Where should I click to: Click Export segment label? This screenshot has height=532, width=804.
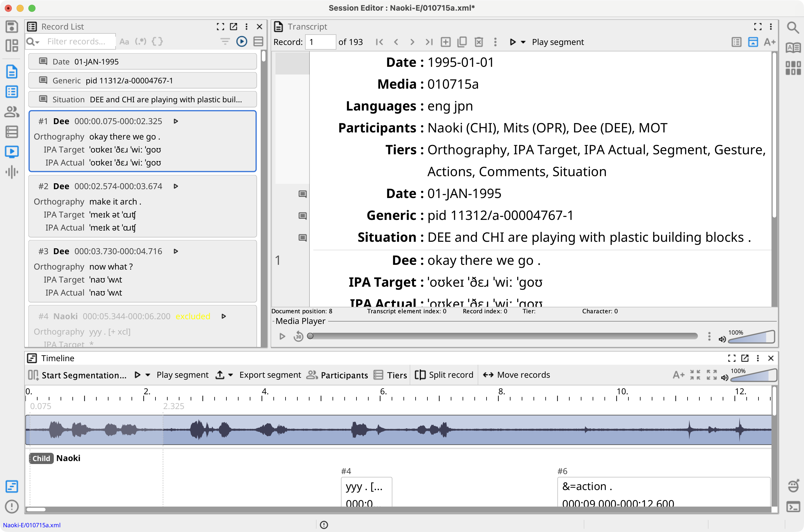click(270, 375)
